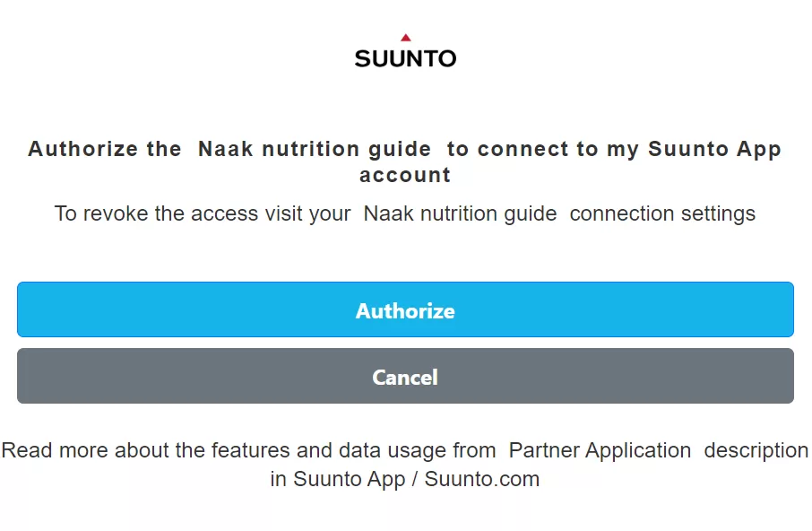Click "To revoke the access" text
This screenshot has height=531, width=812.
[145, 214]
